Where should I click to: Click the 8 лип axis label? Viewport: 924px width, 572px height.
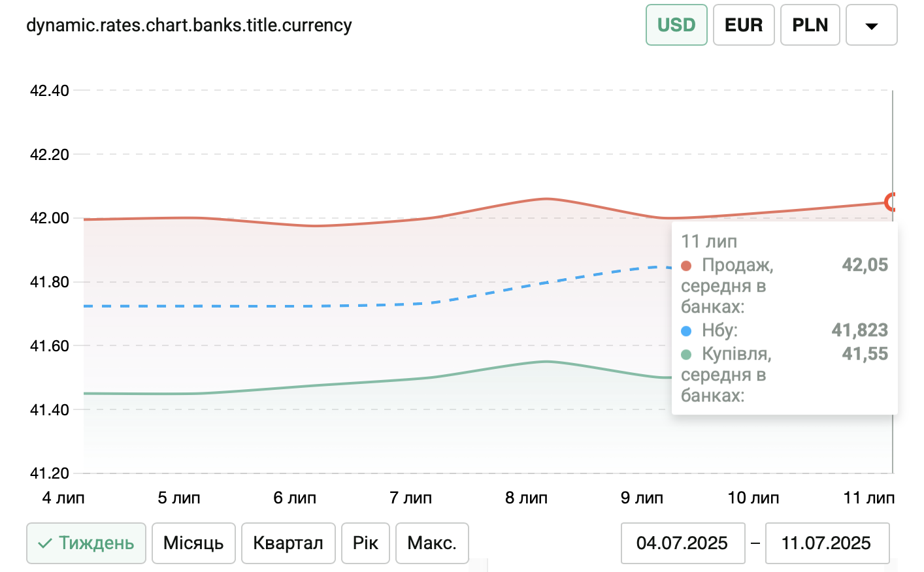click(x=526, y=498)
